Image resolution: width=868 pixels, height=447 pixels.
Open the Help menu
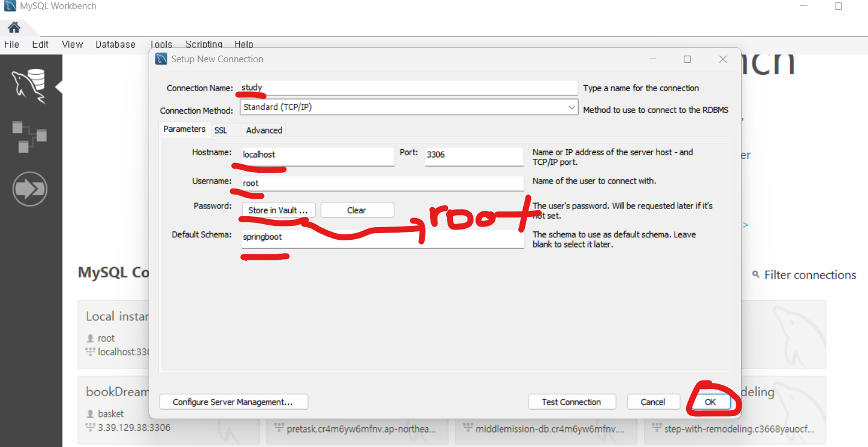pyautogui.click(x=244, y=44)
